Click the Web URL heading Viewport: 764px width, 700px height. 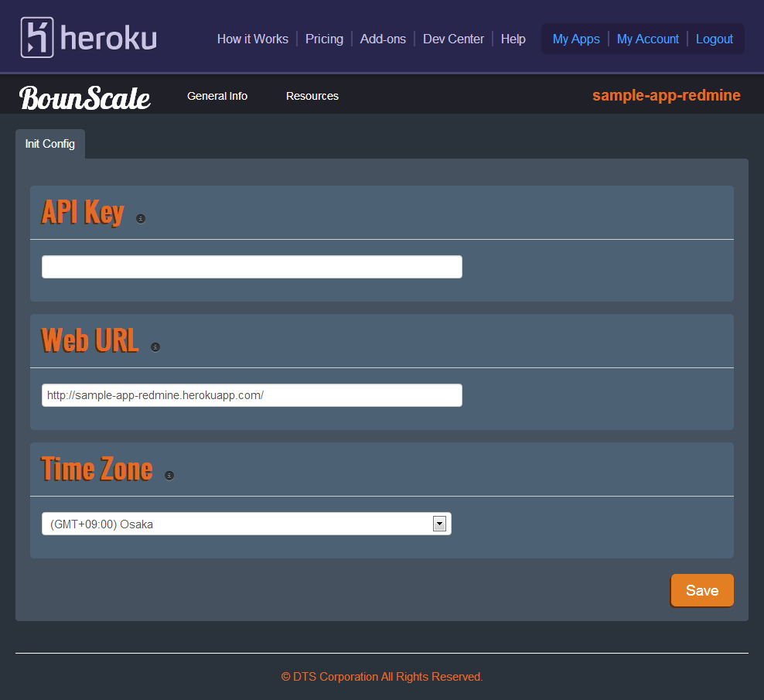90,340
